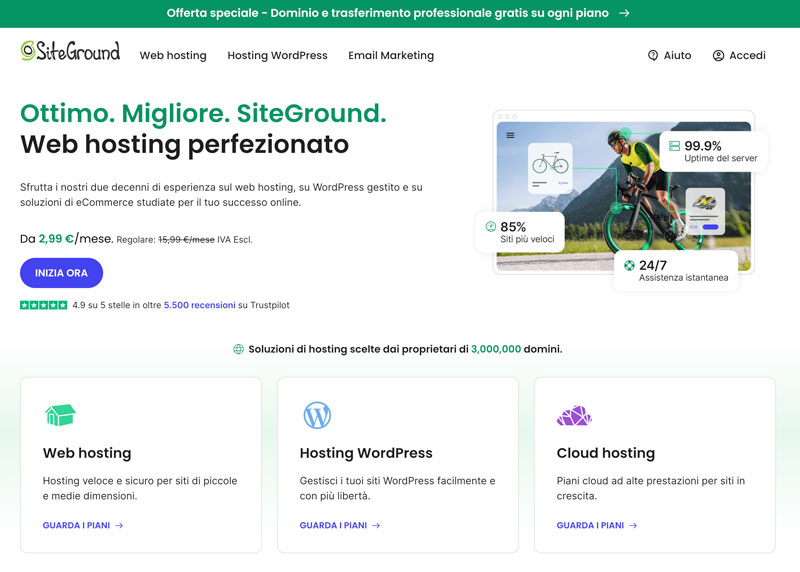Image resolution: width=800 pixels, height=572 pixels.
Task: Click the 99.9% Uptime del server badge
Action: click(x=714, y=151)
